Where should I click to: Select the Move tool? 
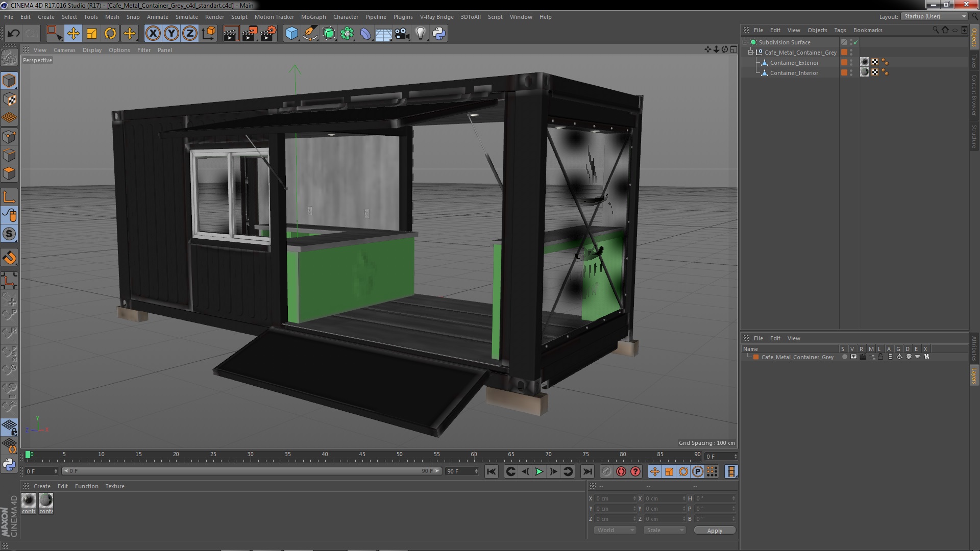point(73,34)
